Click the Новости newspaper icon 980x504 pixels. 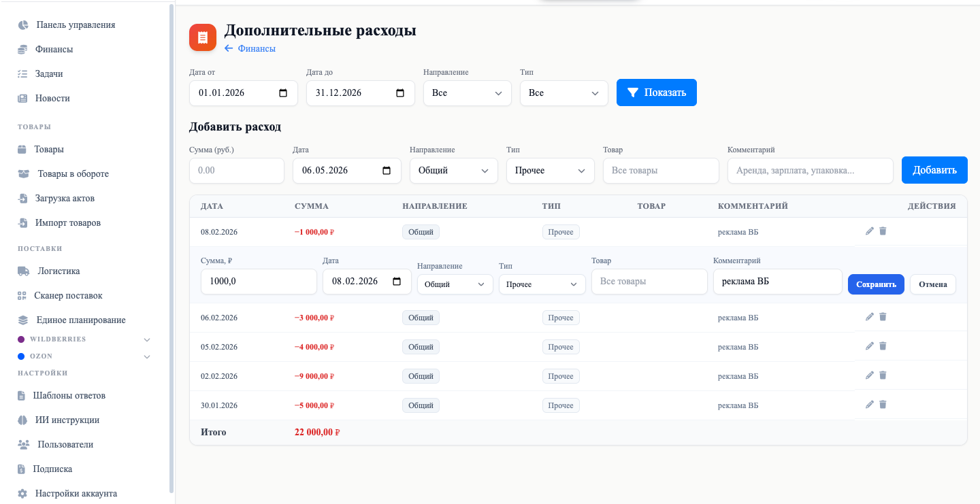tap(22, 99)
